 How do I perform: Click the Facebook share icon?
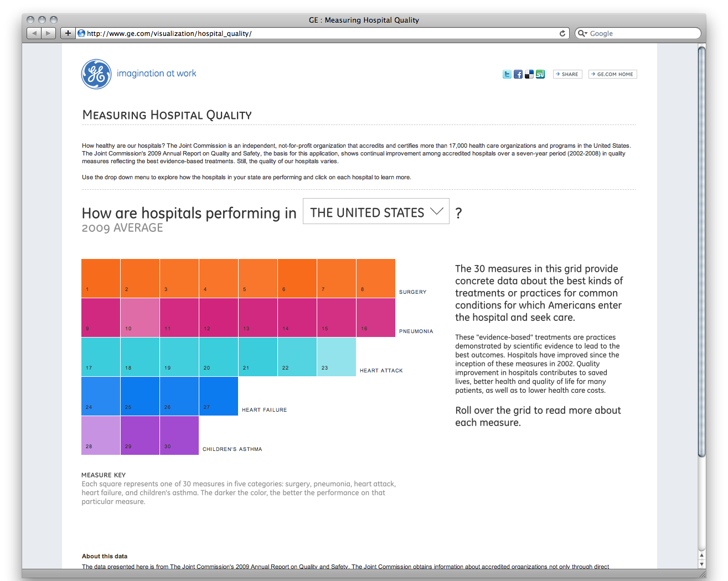(x=518, y=74)
